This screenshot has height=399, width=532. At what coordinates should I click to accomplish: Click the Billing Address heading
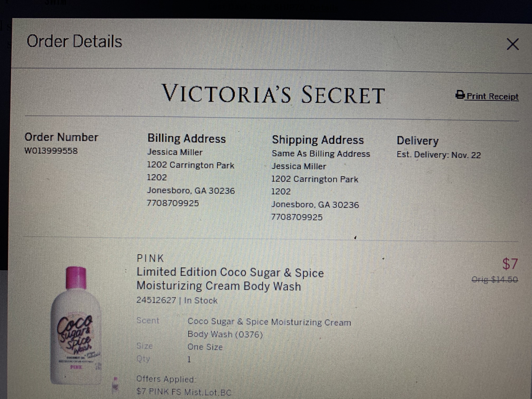(187, 138)
